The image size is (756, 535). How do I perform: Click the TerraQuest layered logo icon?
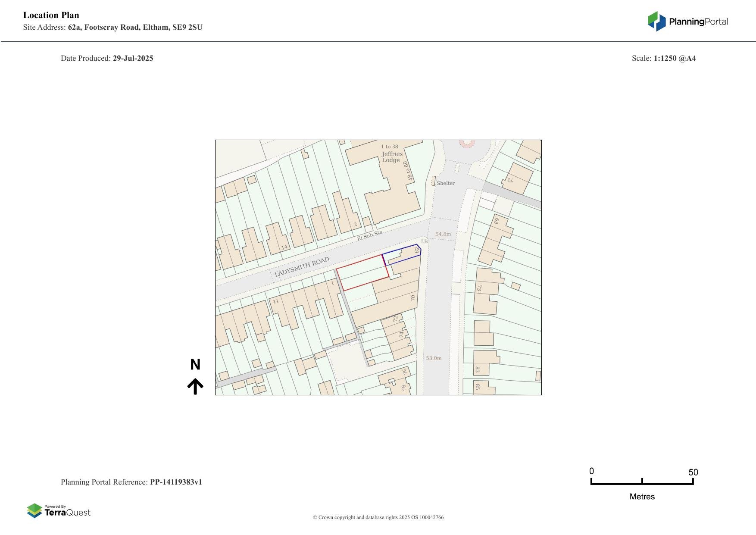[34, 510]
